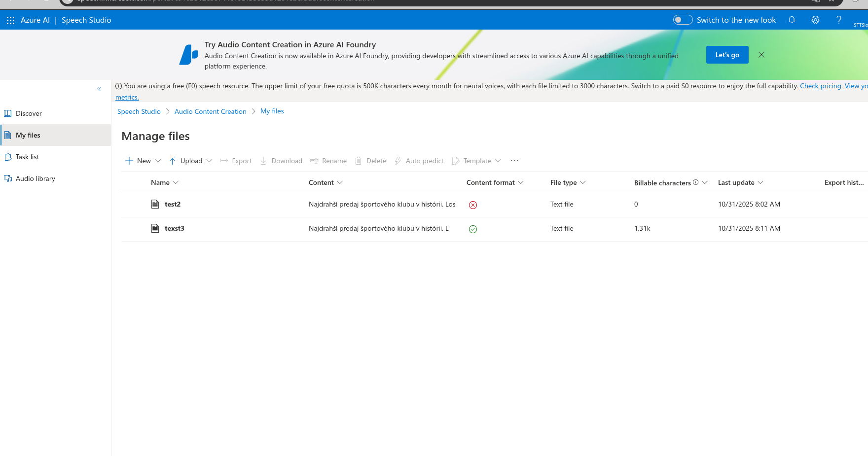Toggle Switch to the new look

click(683, 20)
